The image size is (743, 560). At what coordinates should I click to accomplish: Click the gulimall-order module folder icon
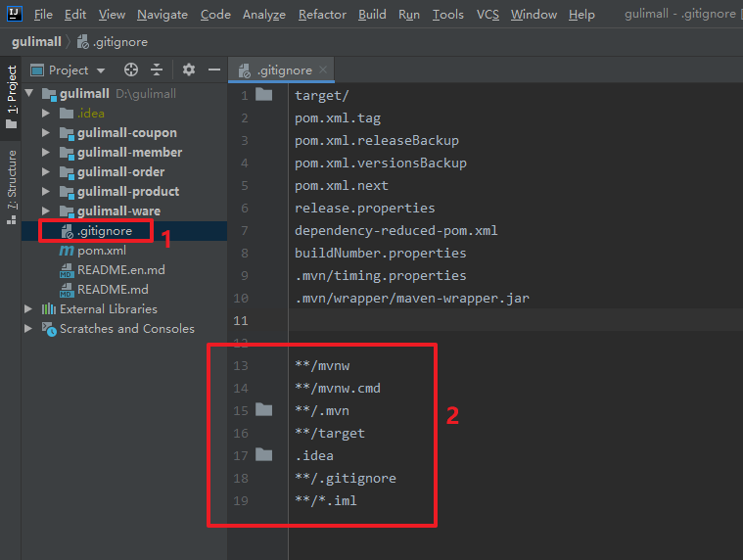[x=67, y=172]
